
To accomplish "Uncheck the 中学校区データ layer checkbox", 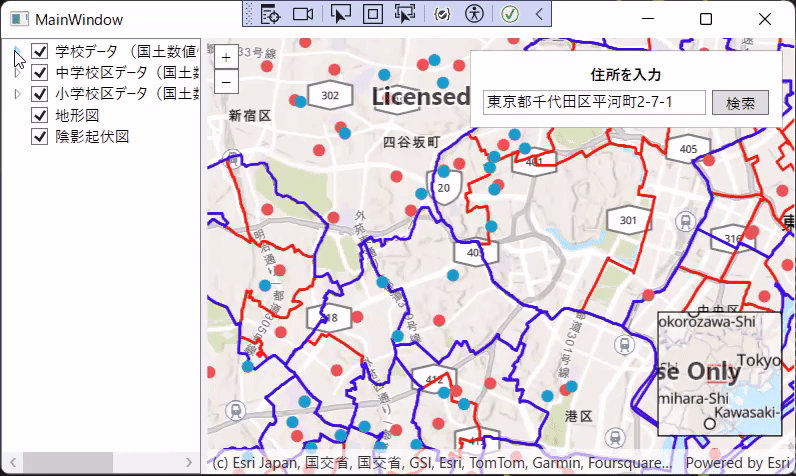I will tap(40, 72).
